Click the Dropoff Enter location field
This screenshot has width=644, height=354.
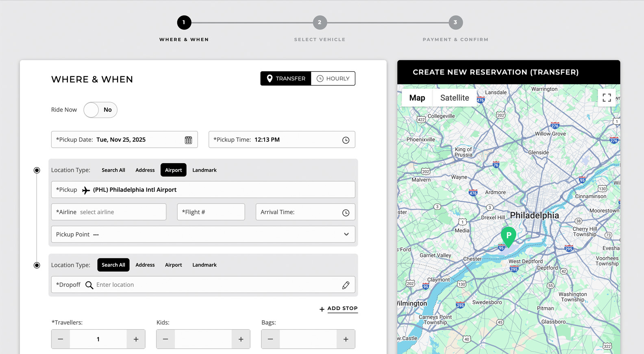(203, 285)
